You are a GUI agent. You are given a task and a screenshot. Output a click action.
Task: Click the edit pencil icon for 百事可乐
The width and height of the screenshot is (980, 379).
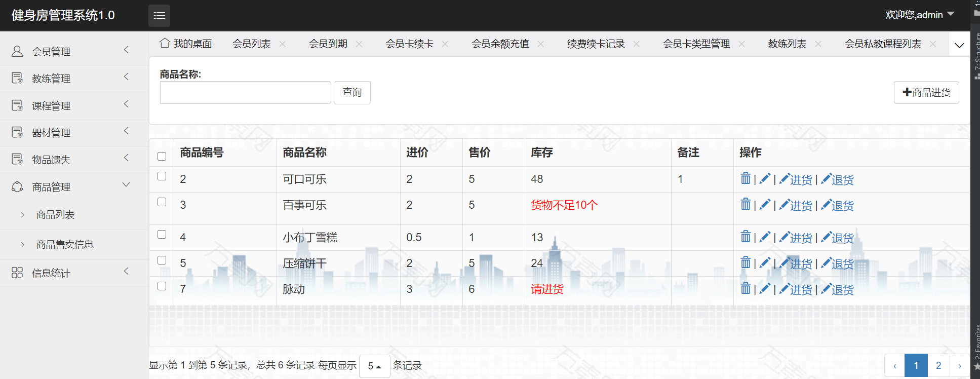[x=765, y=204]
